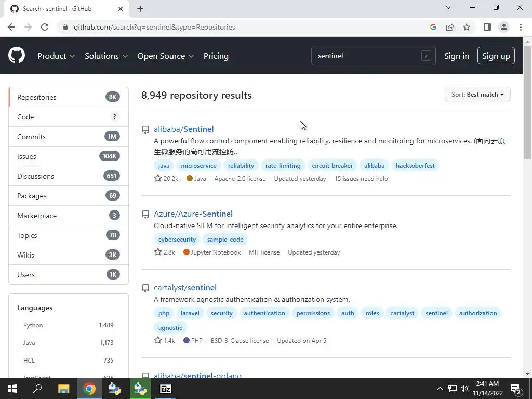Click star icon of alibaba/Sentinel result
This screenshot has height=399, width=532.
(158, 178)
